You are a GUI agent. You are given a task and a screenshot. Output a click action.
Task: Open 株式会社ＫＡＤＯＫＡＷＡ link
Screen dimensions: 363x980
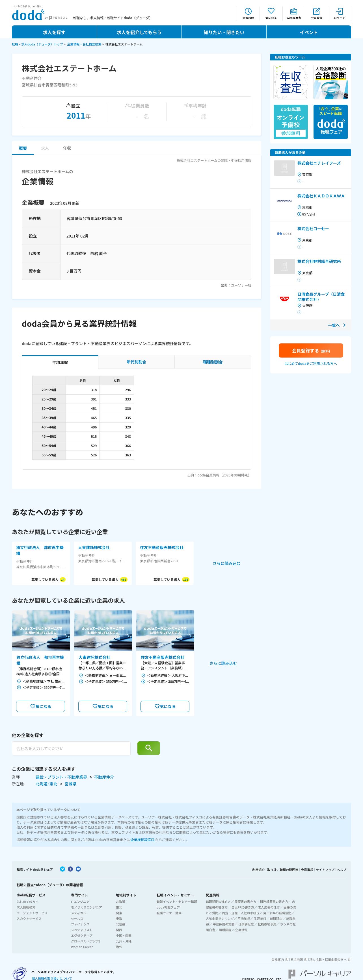tap(321, 196)
